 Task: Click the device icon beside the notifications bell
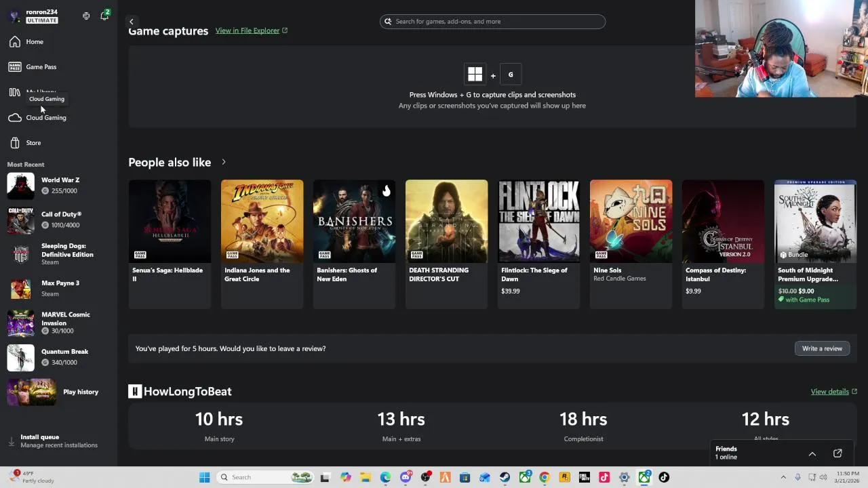[86, 16]
